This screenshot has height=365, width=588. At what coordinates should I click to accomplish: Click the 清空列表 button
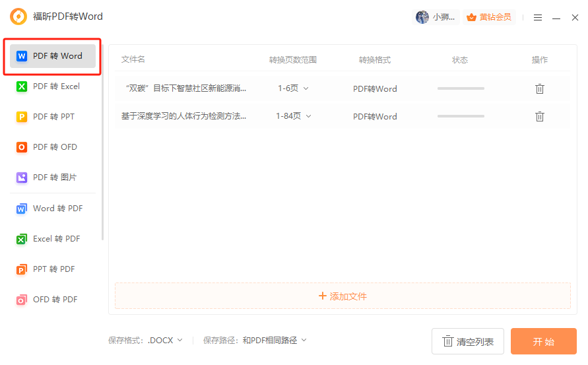468,341
